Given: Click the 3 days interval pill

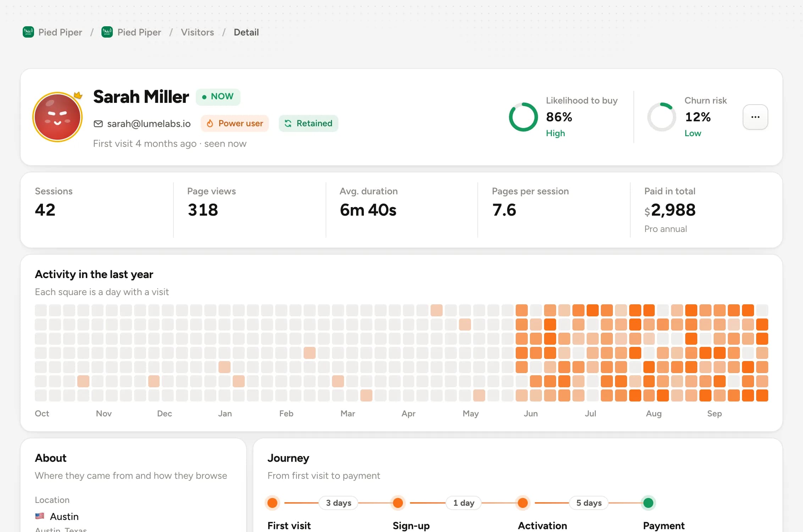Looking at the screenshot, I should click(x=339, y=503).
